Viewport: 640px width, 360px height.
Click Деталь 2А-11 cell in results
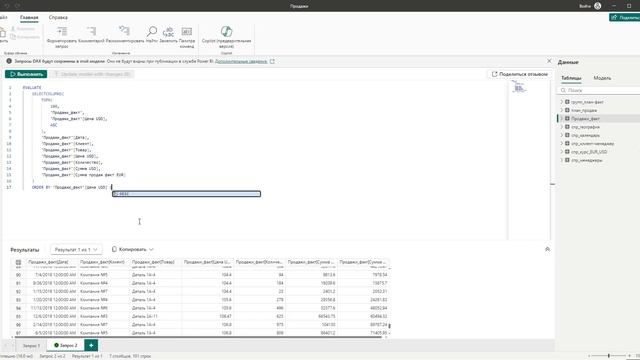(155, 316)
